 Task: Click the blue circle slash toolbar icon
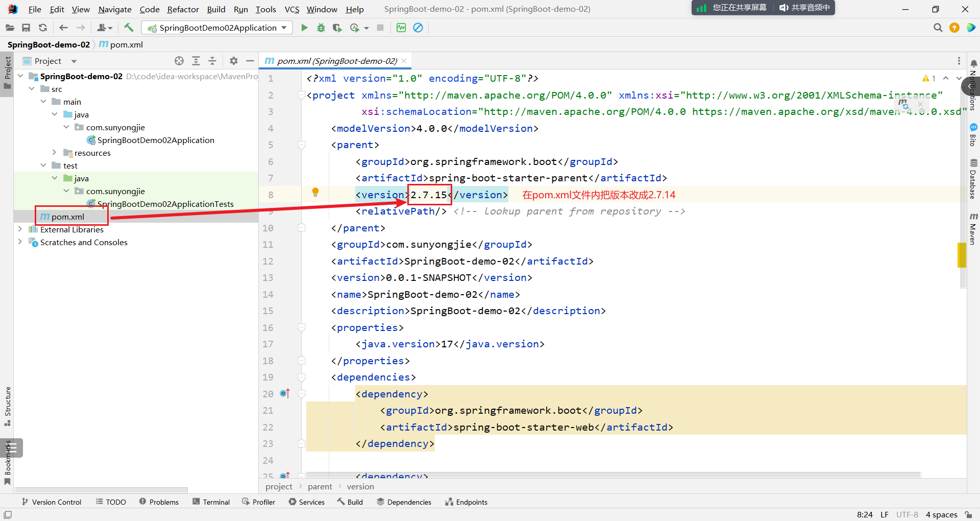pyautogui.click(x=418, y=28)
